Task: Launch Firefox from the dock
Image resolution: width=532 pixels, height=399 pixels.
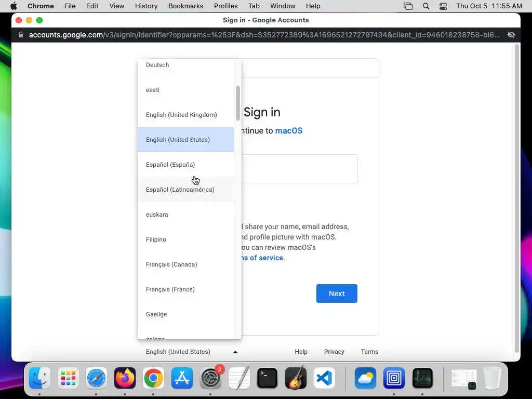Action: [125, 378]
